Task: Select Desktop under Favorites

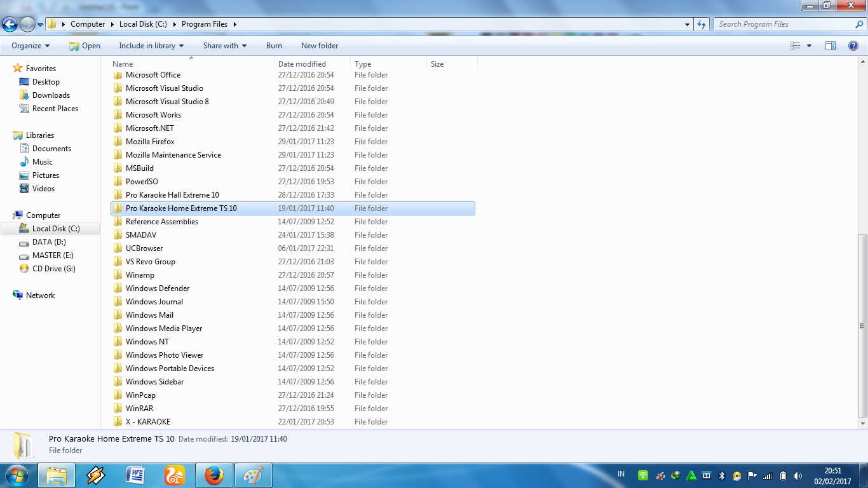Action: [x=46, y=82]
